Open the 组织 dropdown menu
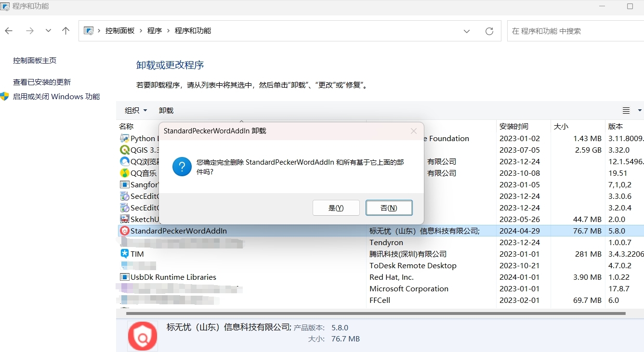The width and height of the screenshot is (644, 352). click(x=136, y=111)
